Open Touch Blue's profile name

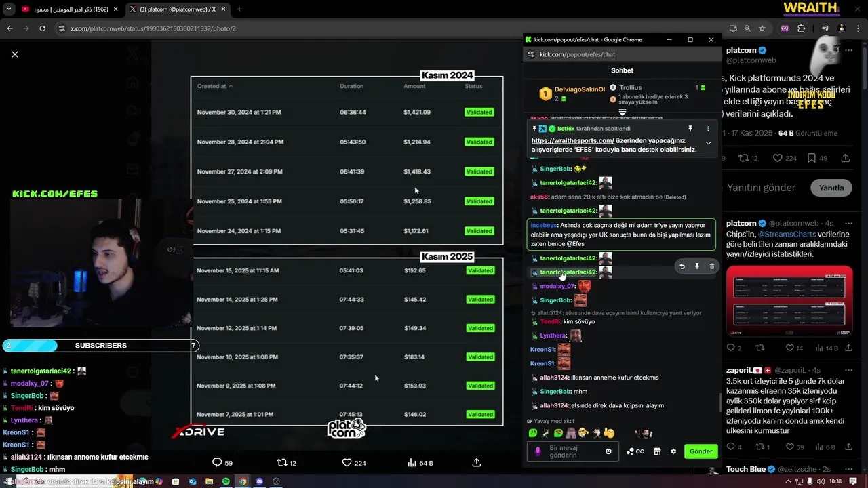(x=746, y=469)
